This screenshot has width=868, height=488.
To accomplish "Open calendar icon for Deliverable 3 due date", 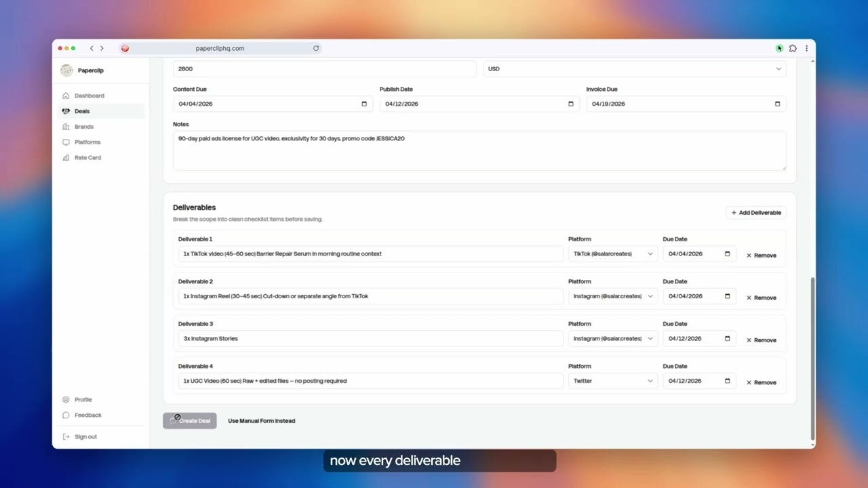I will (728, 338).
